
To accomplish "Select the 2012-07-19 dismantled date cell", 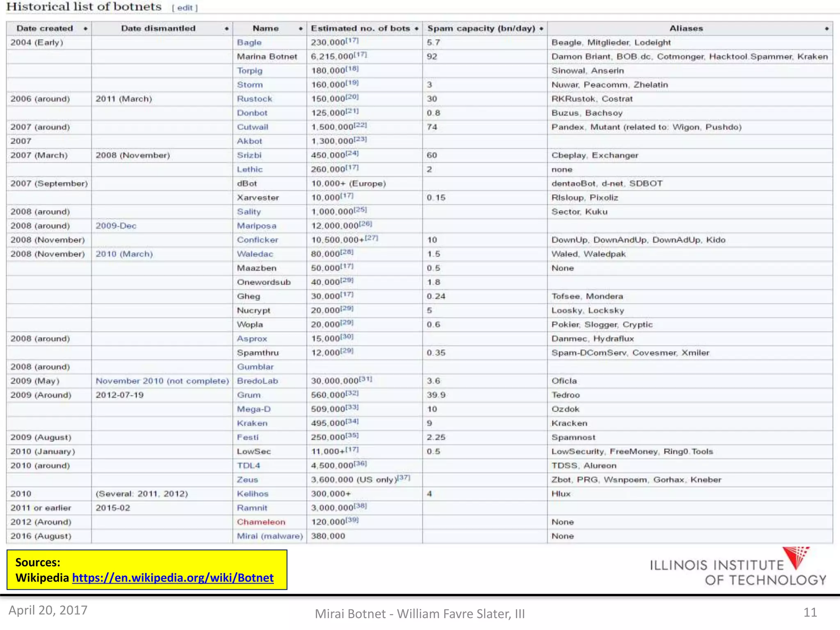I will [162, 395].
